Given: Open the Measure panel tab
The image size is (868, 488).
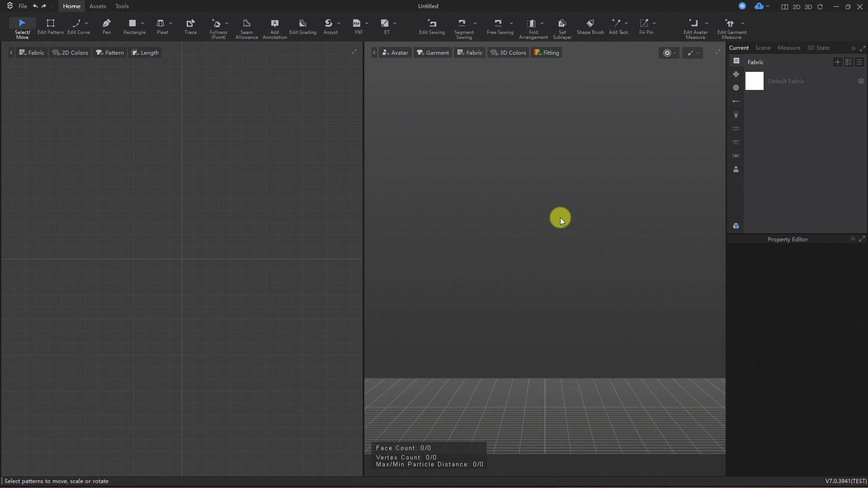Looking at the screenshot, I should [x=788, y=48].
